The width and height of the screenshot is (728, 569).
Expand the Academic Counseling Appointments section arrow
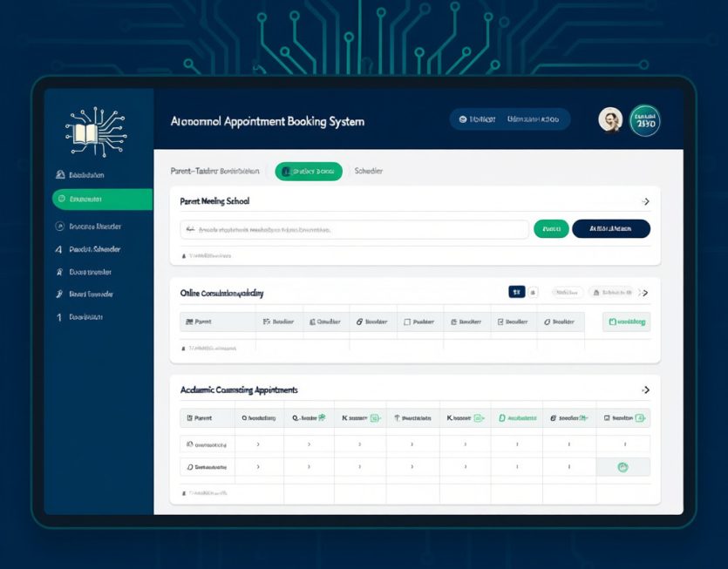[x=645, y=390]
